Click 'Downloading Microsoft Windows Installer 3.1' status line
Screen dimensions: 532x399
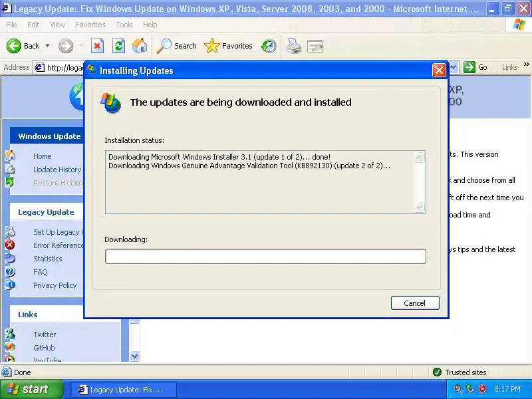tap(219, 157)
